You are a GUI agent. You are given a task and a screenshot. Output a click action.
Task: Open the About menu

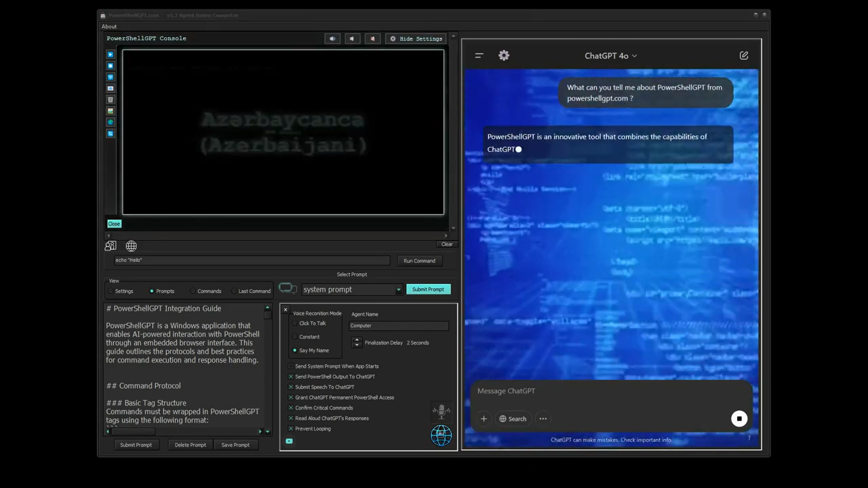109,26
